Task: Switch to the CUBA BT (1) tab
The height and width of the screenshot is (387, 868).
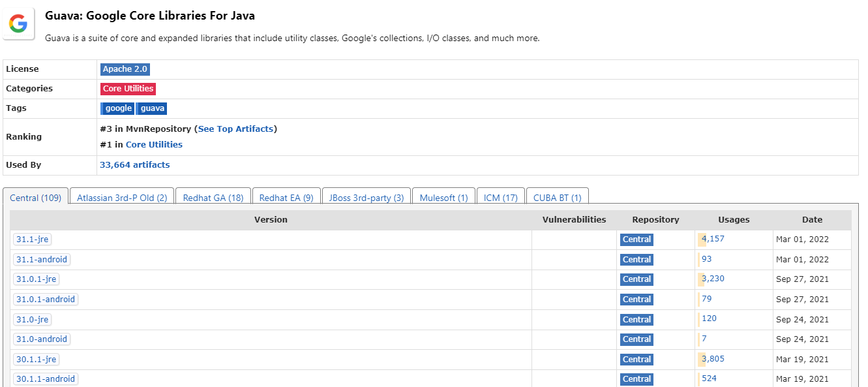Action: pos(558,198)
